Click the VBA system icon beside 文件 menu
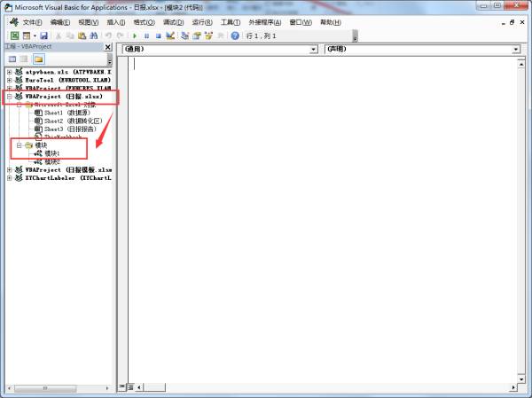This screenshot has width=532, height=398. 14,22
